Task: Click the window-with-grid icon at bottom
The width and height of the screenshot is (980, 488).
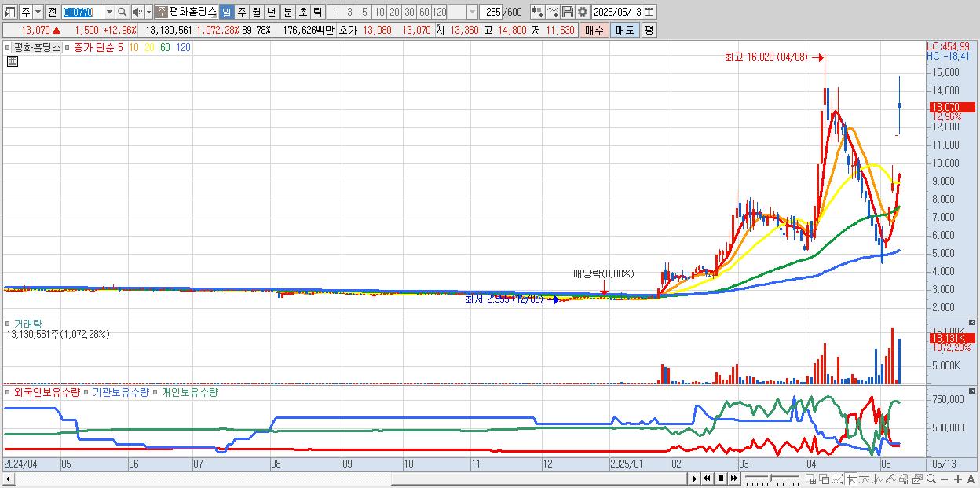Action: click(x=811, y=479)
